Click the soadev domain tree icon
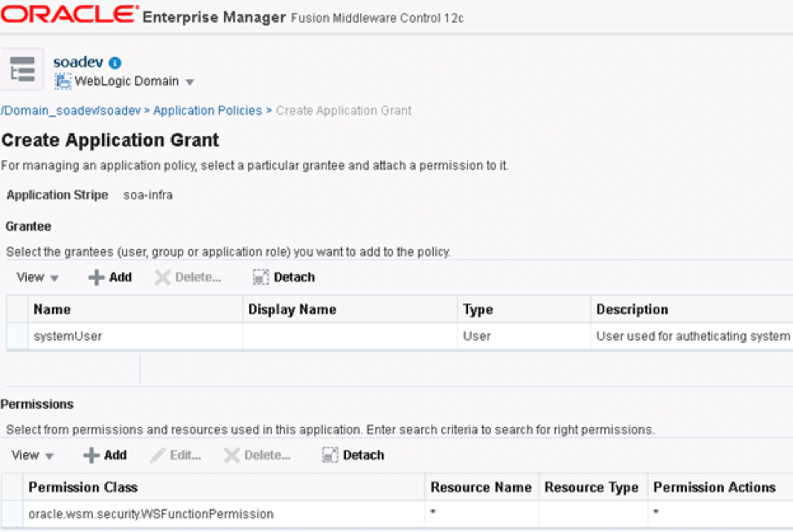This screenshot has height=532, width=793. (22, 70)
